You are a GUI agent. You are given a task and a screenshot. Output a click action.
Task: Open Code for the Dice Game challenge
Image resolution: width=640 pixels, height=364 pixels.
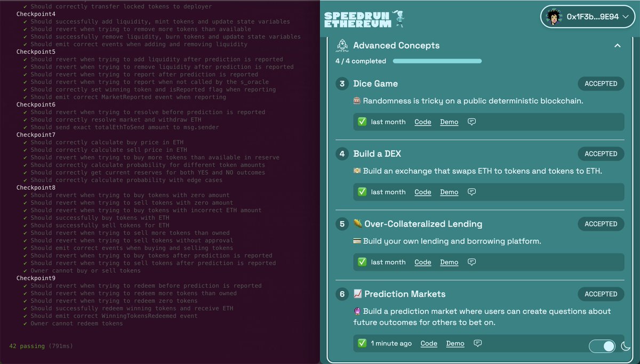point(422,122)
